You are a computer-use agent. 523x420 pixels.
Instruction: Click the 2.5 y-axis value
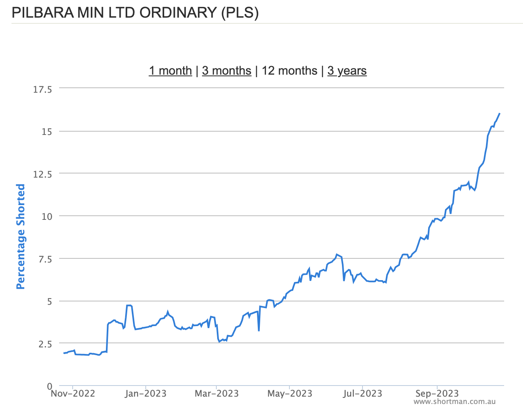(45, 344)
